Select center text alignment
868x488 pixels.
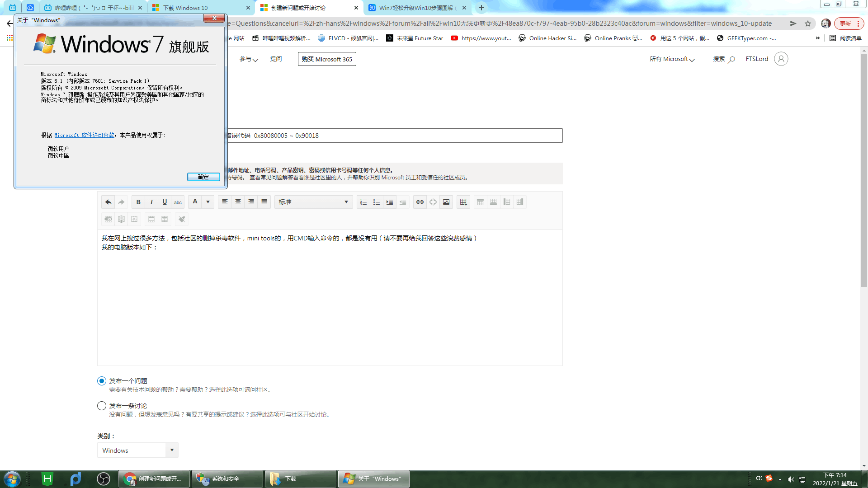click(238, 202)
